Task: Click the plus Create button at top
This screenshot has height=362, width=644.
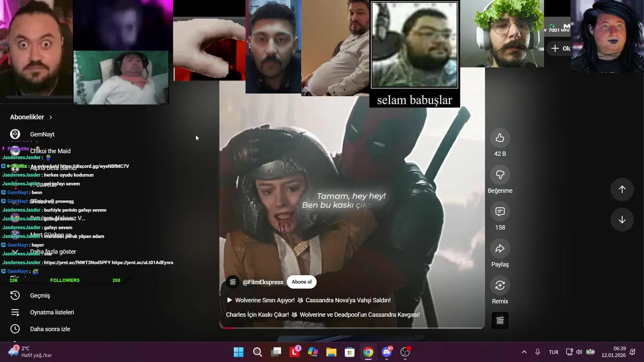Action: (559, 48)
